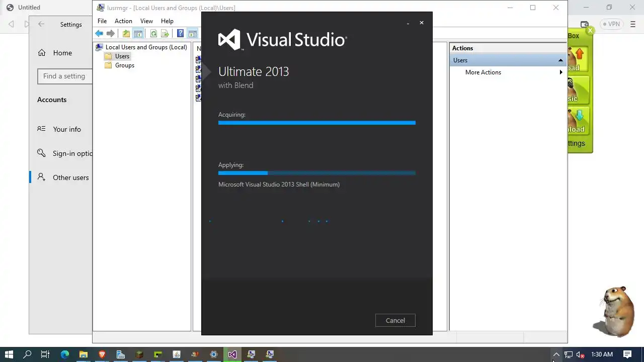This screenshot has width=644, height=362.
Task: Click the widget Settings label
Action: tap(577, 143)
